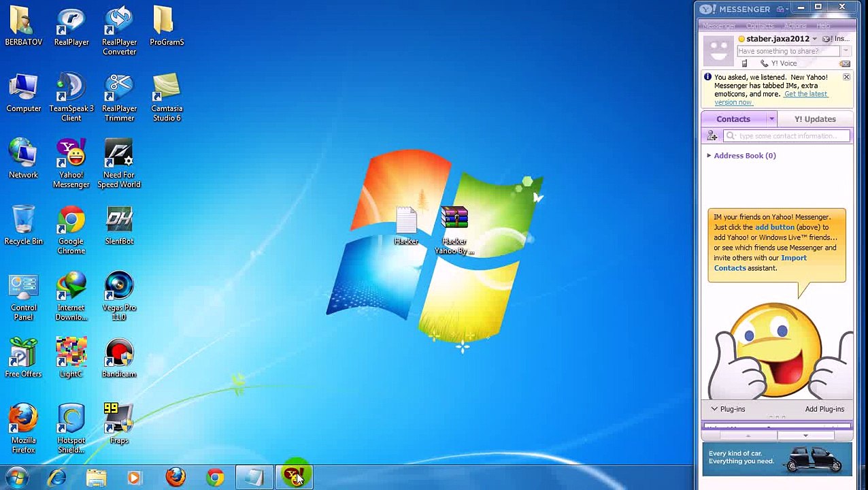
Task: Start a Y! Voice call
Action: [x=778, y=63]
